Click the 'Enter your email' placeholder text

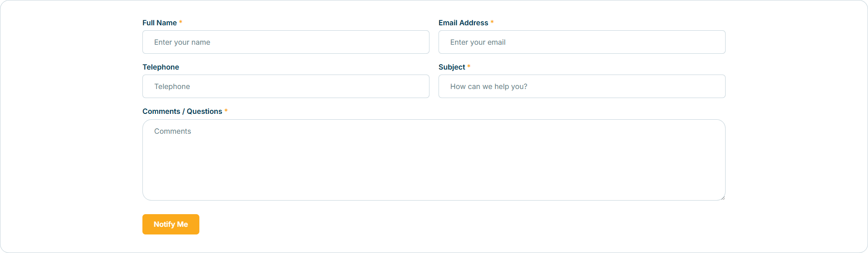click(478, 42)
